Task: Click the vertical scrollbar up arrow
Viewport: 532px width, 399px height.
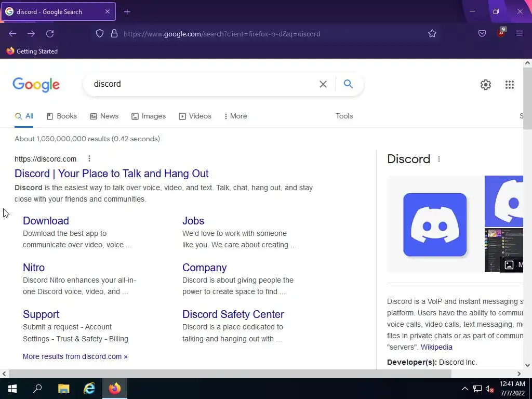Action: [x=527, y=63]
